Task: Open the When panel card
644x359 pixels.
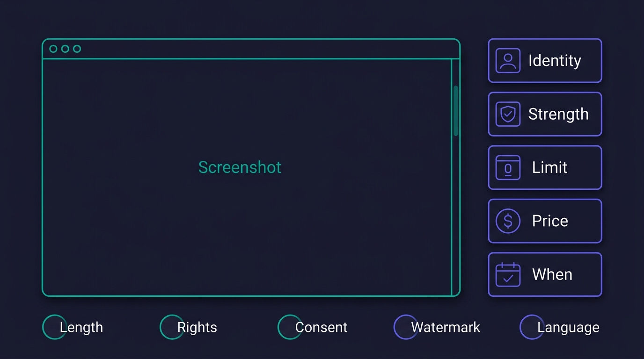Action: click(x=545, y=274)
